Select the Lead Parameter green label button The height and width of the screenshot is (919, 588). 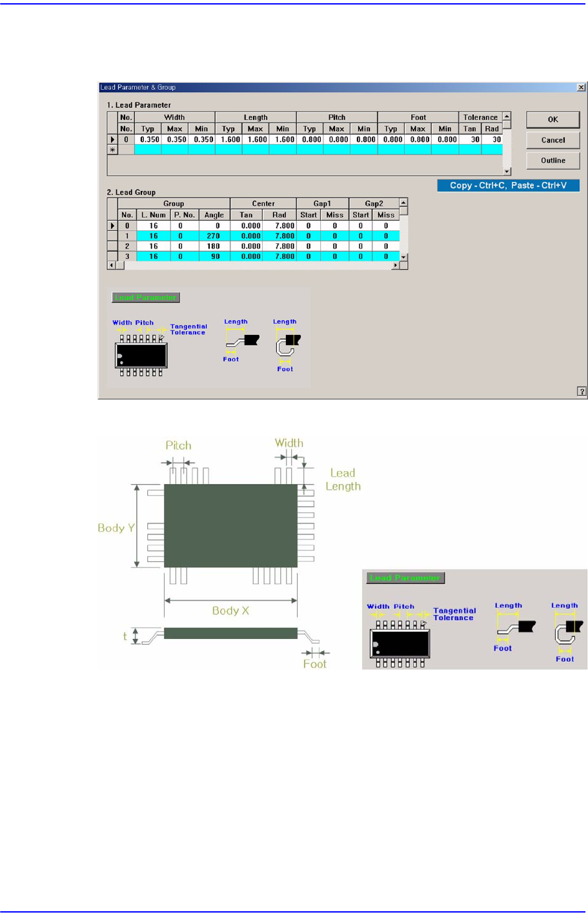click(145, 298)
